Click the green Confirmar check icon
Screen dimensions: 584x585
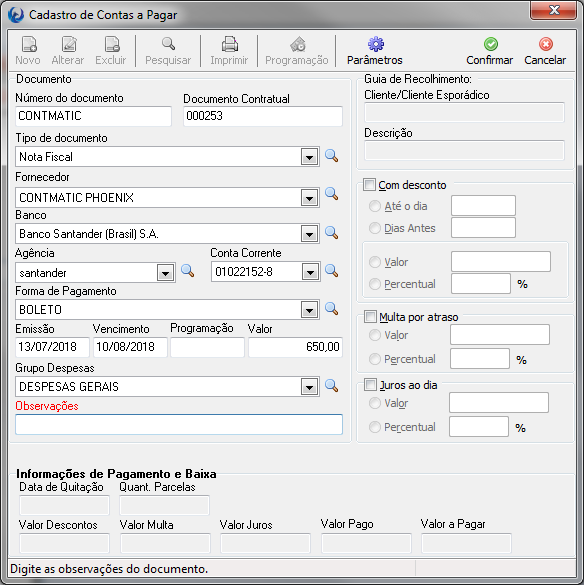(x=490, y=44)
